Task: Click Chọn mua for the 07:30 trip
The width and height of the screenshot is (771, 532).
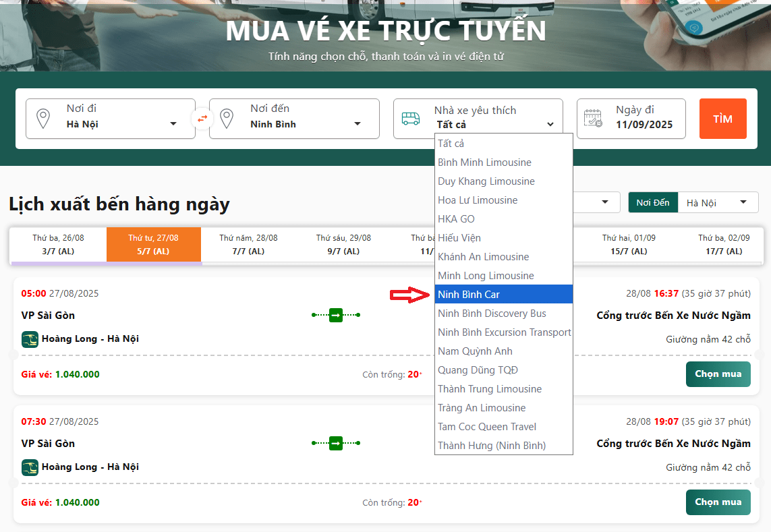Action: point(718,502)
